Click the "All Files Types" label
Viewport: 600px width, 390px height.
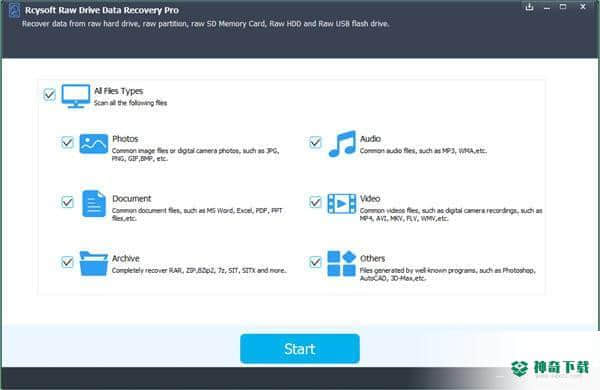[119, 91]
